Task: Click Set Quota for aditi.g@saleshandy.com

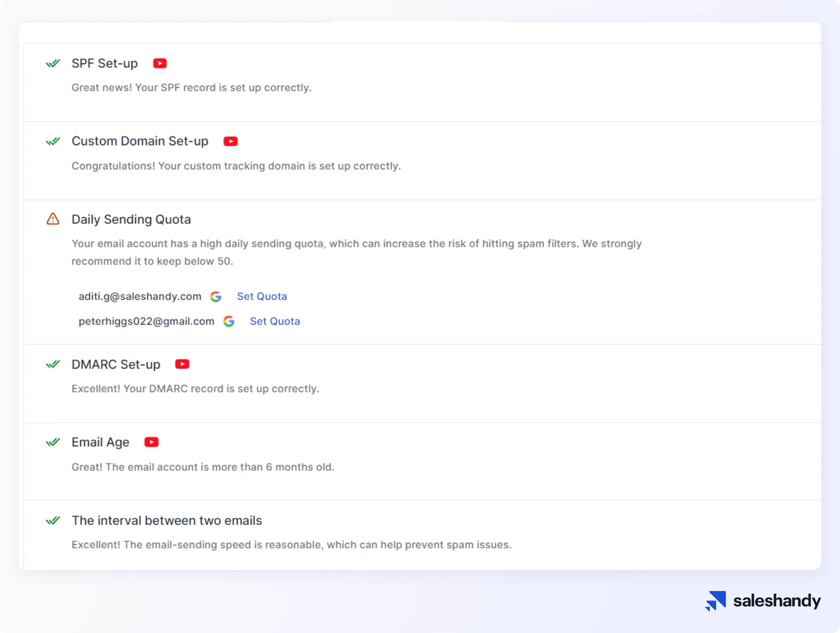Action: [x=262, y=296]
